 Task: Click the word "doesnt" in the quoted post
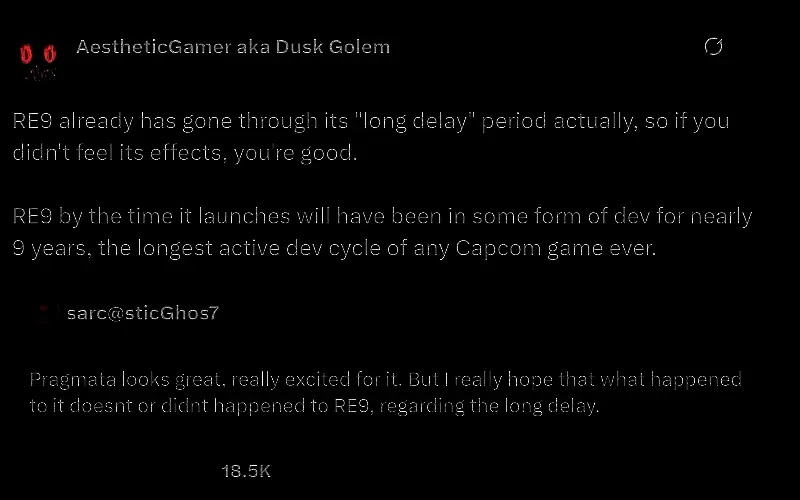(x=94, y=406)
